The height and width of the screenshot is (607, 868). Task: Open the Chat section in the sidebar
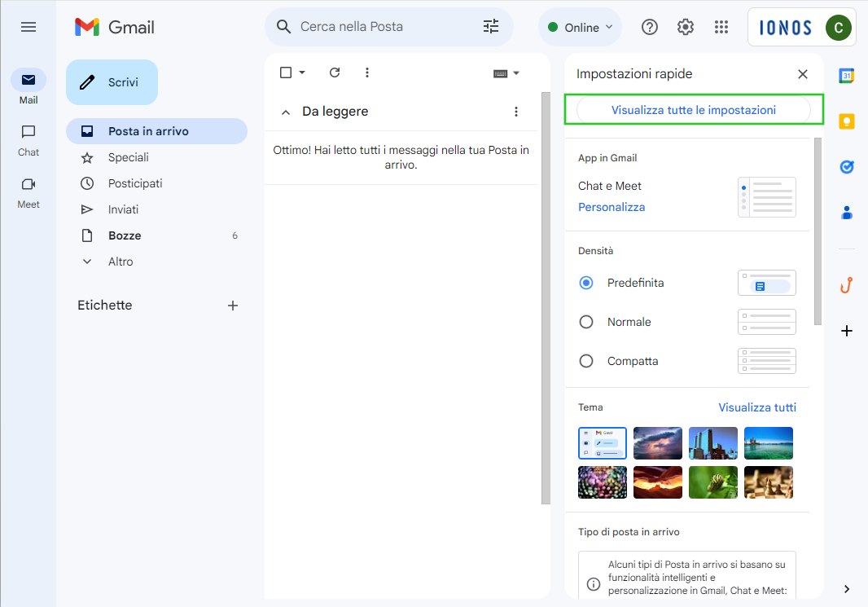click(x=28, y=140)
